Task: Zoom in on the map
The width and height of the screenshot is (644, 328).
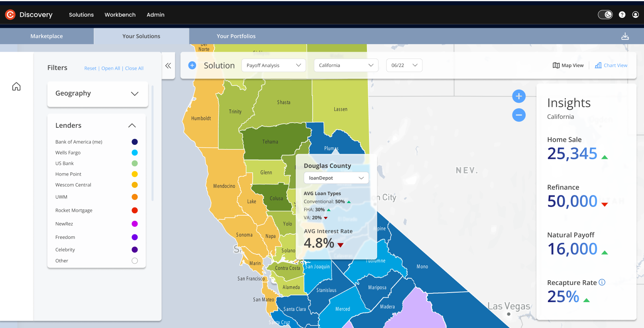Action: tap(518, 96)
